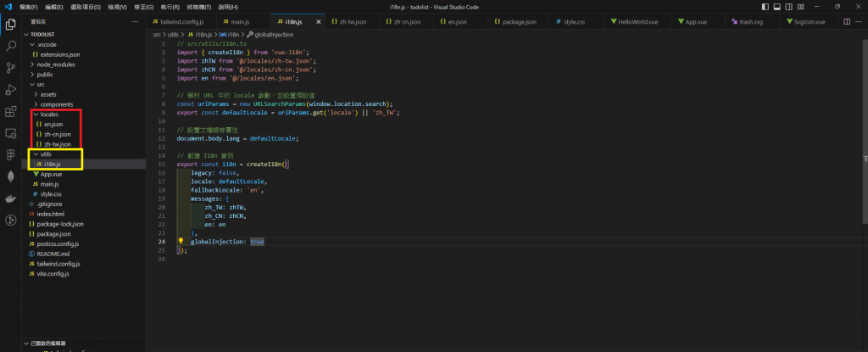This screenshot has width=868, height=352.
Task: Open the 編輯(E) menu
Action: pyautogui.click(x=54, y=7)
